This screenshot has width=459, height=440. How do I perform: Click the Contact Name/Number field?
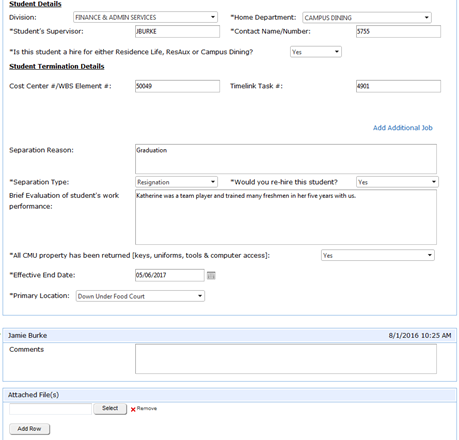pos(398,31)
